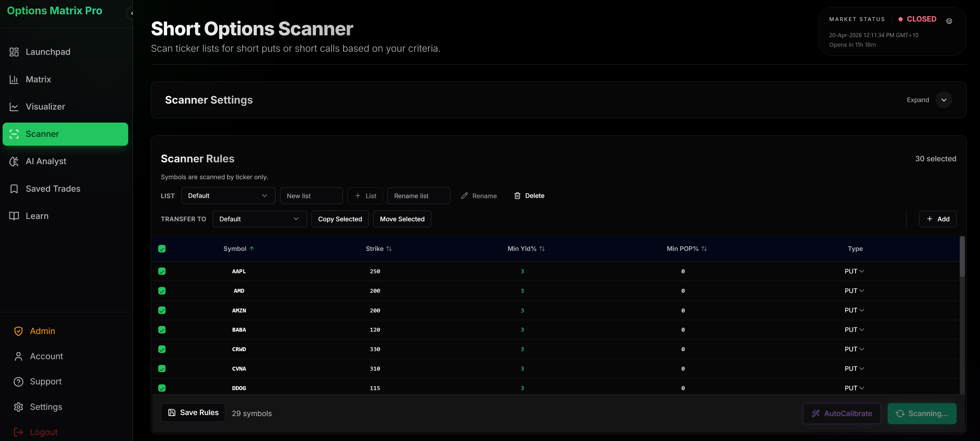
Task: Click the Admin shield icon
Action: (18, 331)
